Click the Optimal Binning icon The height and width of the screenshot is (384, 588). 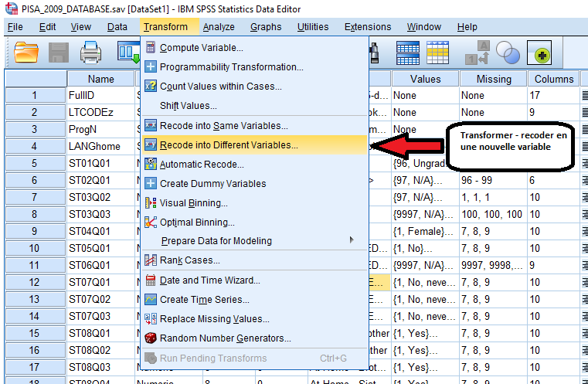(151, 222)
